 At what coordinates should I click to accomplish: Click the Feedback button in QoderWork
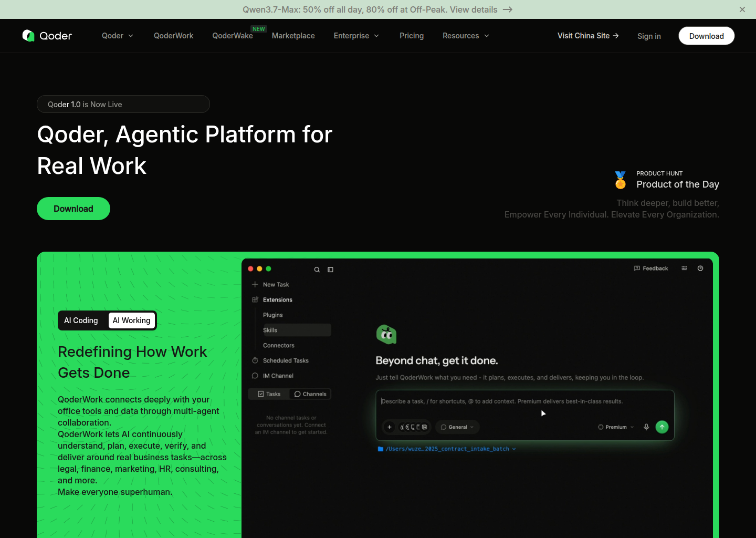coord(651,268)
